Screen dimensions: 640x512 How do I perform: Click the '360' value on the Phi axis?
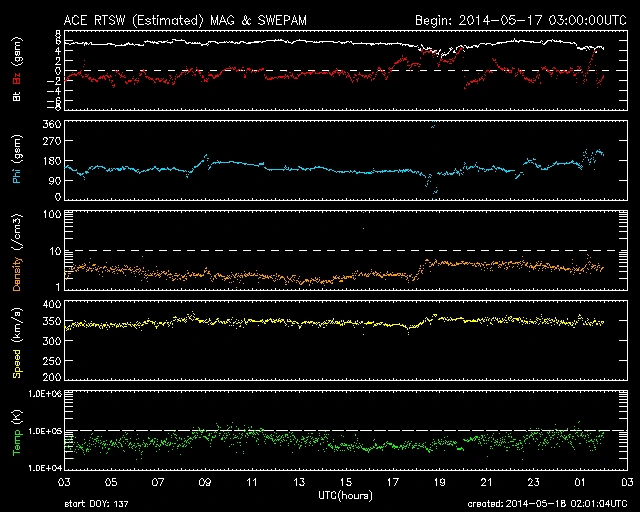[52, 124]
